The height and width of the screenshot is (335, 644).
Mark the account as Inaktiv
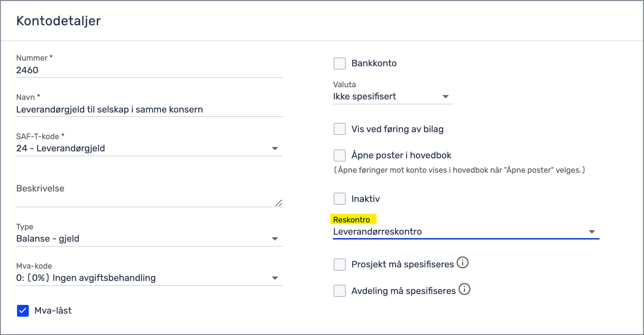click(x=339, y=199)
